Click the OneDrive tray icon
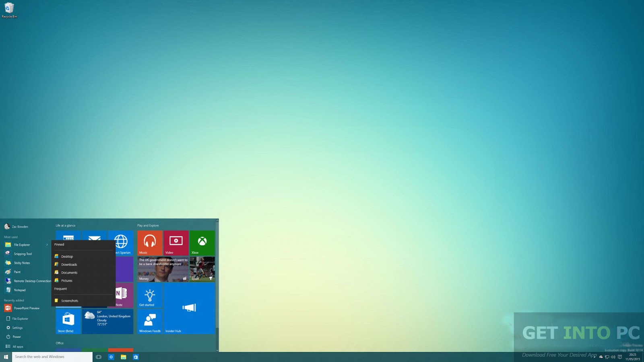The width and height of the screenshot is (644, 362). pyautogui.click(x=601, y=357)
